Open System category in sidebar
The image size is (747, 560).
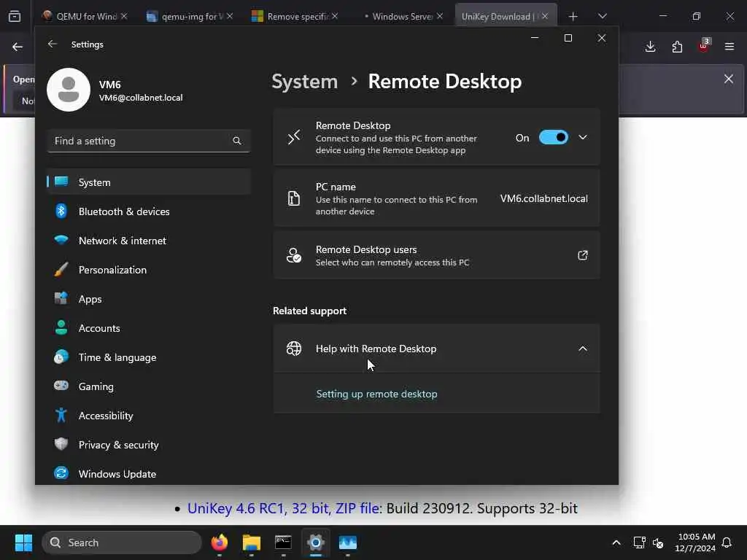click(149, 182)
